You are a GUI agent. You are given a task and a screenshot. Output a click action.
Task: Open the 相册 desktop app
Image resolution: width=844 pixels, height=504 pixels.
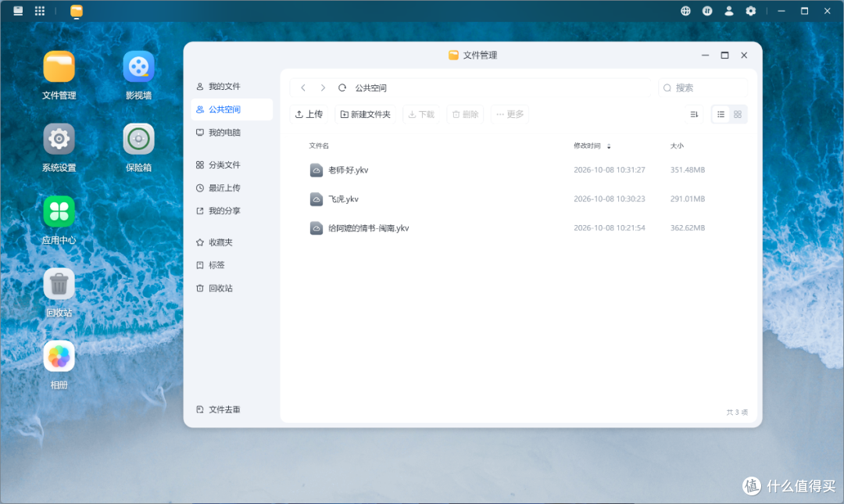coord(59,356)
